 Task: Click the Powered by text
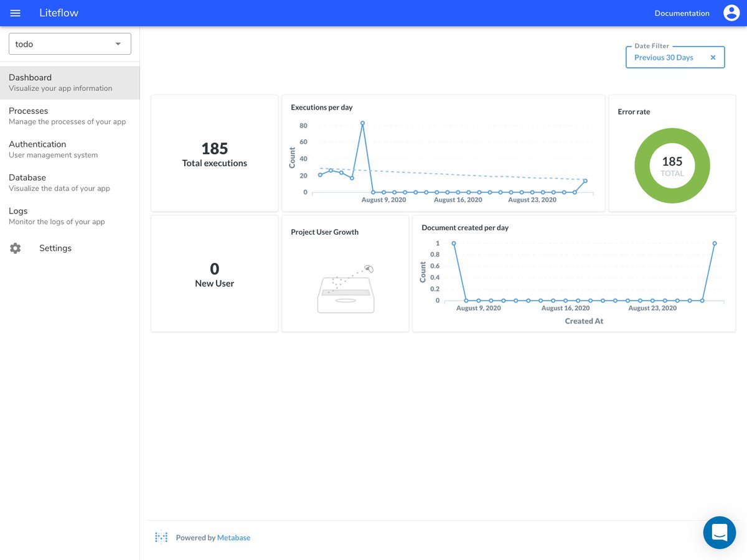point(195,538)
